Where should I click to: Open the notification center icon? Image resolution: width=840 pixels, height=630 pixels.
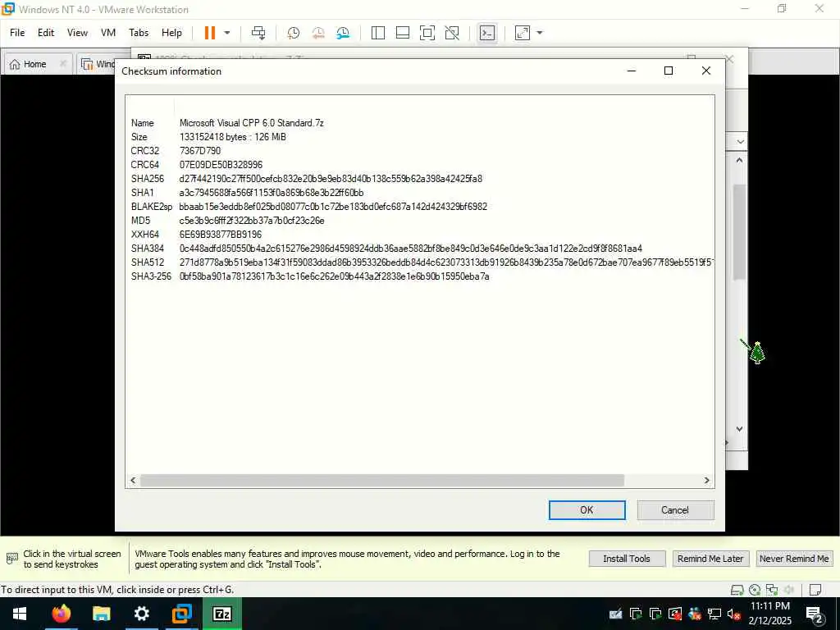tap(815, 614)
